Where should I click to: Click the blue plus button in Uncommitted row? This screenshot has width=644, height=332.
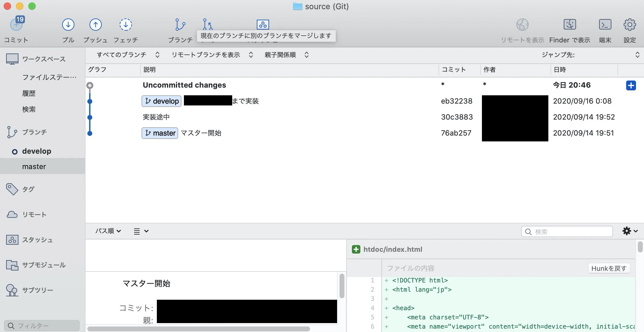coord(631,85)
